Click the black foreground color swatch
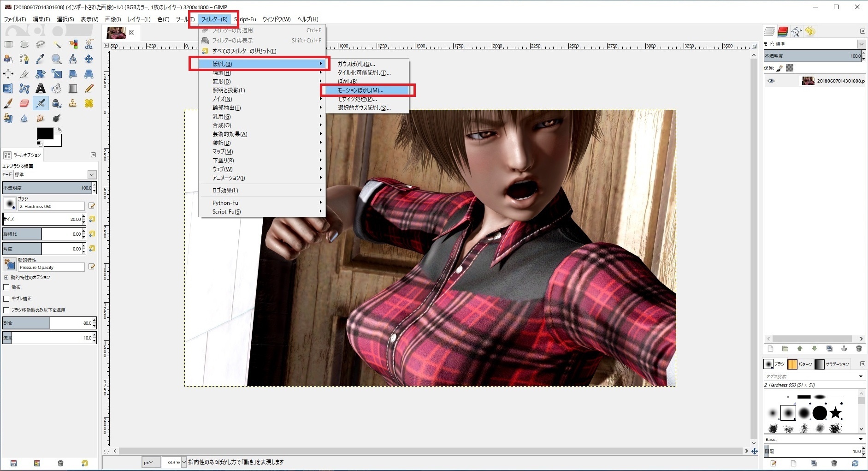 (45, 133)
